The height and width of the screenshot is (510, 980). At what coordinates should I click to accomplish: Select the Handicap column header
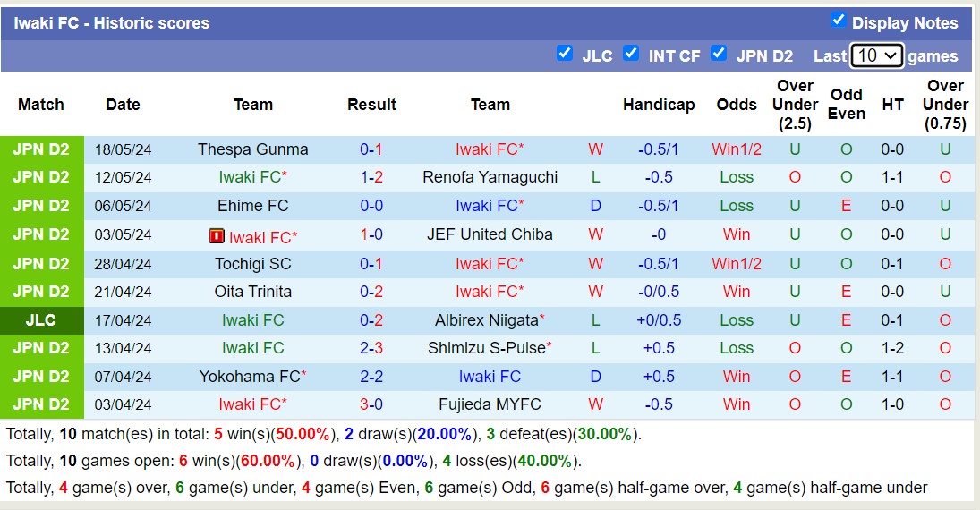pyautogui.click(x=659, y=105)
